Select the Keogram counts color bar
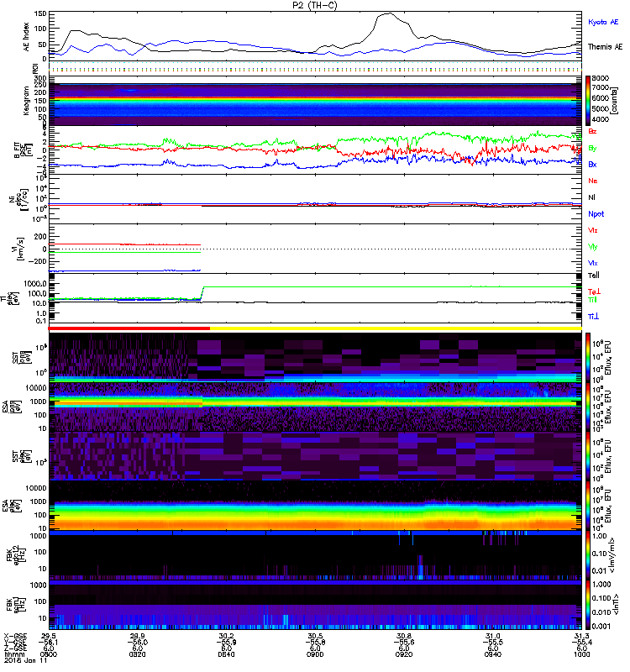This screenshot has width=630, height=672. pyautogui.click(x=589, y=101)
